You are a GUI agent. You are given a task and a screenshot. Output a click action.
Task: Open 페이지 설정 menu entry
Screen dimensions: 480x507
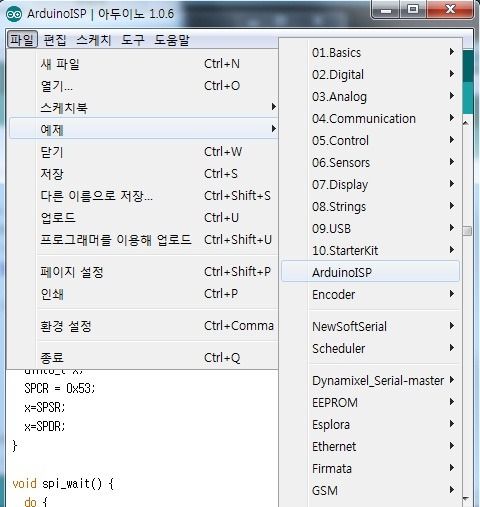pos(143,272)
